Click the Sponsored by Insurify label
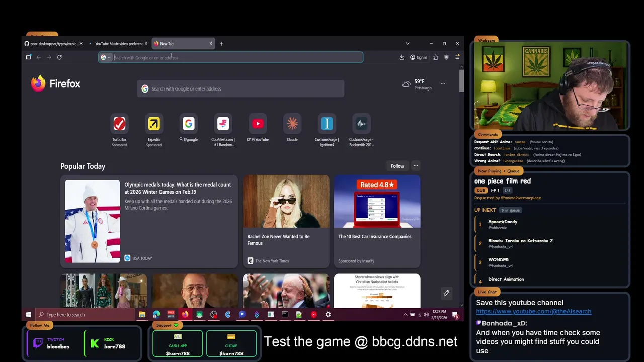Image resolution: width=644 pixels, height=362 pixels. [356, 261]
